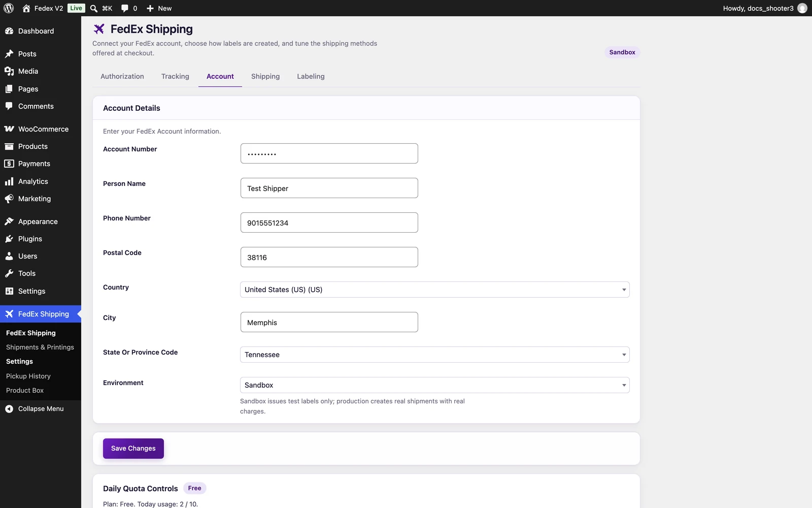Viewport: 812px width, 508px height.
Task: Open Shipments & Printings submenu link
Action: click(40, 347)
